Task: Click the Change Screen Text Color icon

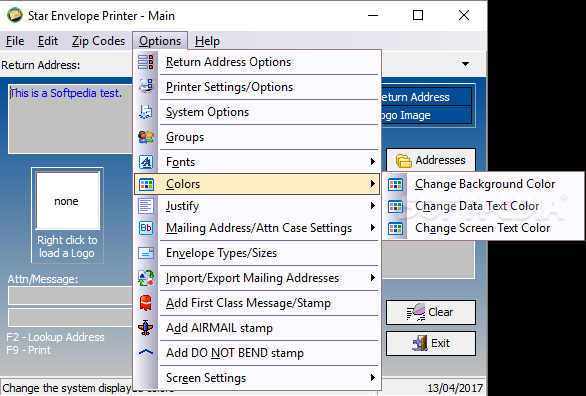Action: click(395, 228)
